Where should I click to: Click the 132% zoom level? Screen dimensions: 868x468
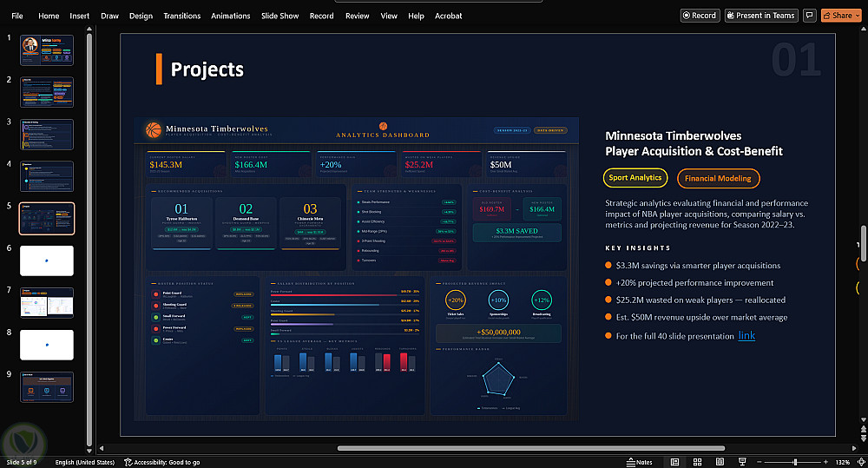pos(842,462)
